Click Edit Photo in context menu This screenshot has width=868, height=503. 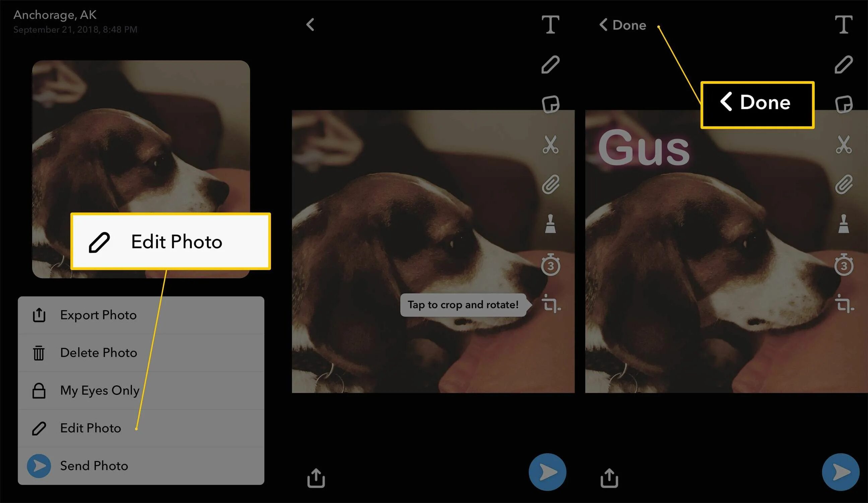[91, 428]
